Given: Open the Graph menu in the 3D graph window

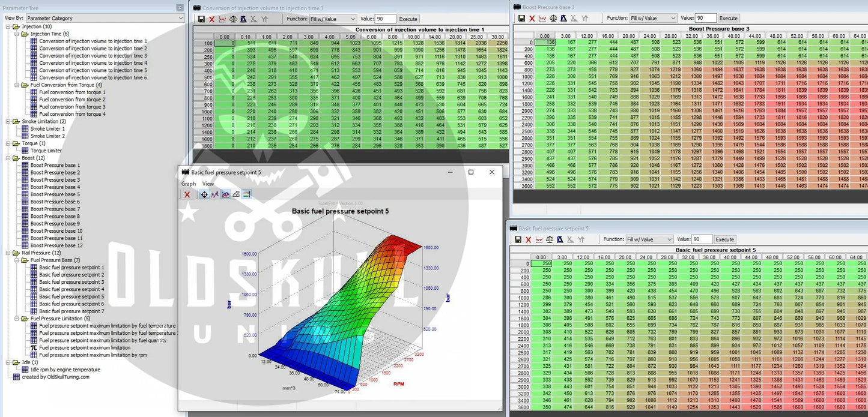Looking at the screenshot, I should 189,184.
